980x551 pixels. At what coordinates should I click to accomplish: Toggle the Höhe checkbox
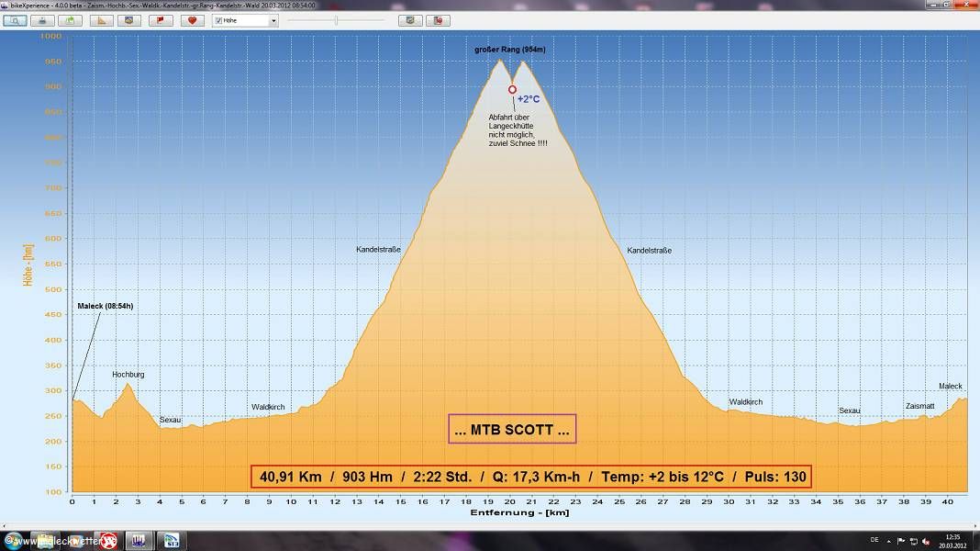218,20
